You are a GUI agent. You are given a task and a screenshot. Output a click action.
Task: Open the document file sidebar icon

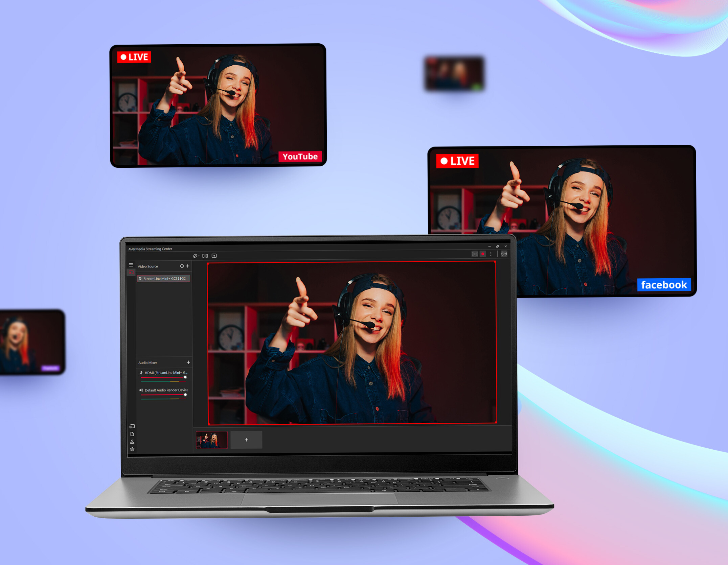[132, 434]
